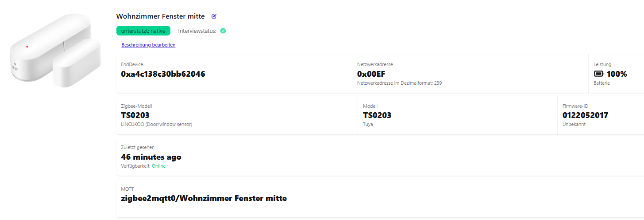
Task: Click the 100% battery percentage text
Action: 617,74
